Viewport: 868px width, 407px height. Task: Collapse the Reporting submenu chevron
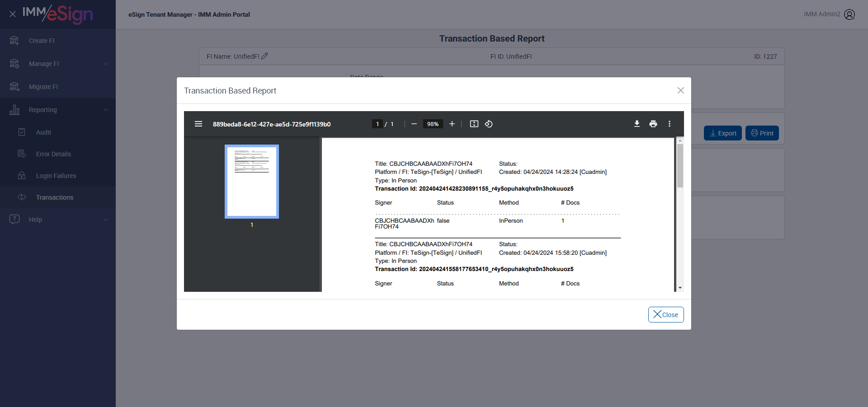pyautogui.click(x=106, y=110)
